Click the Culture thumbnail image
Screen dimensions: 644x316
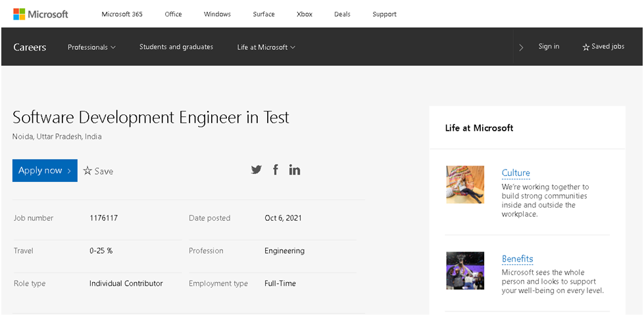coord(465,184)
